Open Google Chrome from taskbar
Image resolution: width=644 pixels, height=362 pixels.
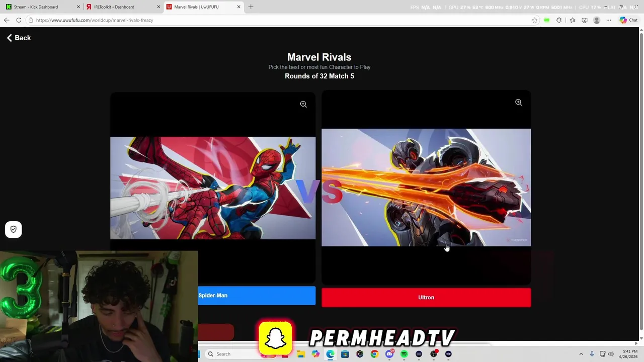pos(374,354)
